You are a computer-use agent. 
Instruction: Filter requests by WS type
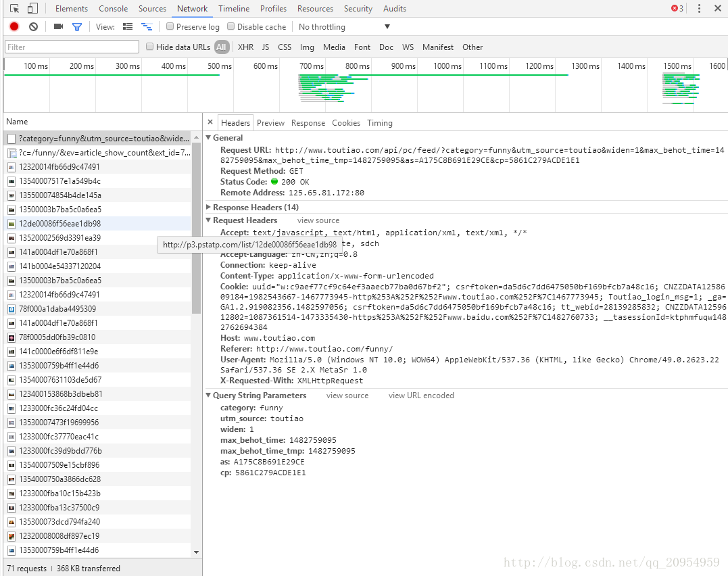[408, 47]
